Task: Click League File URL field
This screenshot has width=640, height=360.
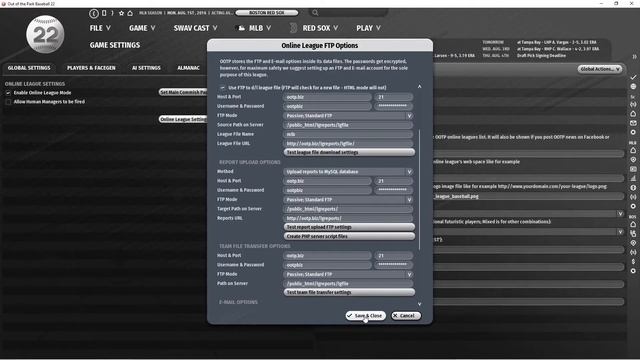Action: pyautogui.click(x=348, y=144)
